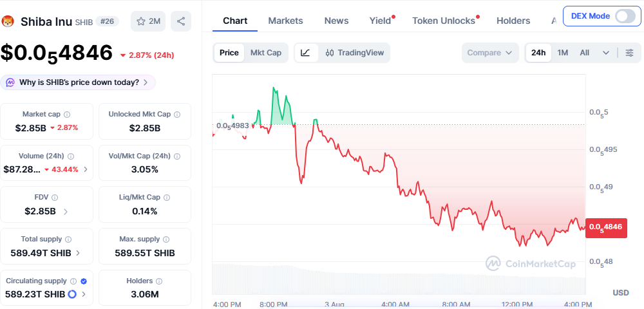Image resolution: width=644 pixels, height=309 pixels.
Task: Click the #26 rank badge
Action: tap(107, 21)
